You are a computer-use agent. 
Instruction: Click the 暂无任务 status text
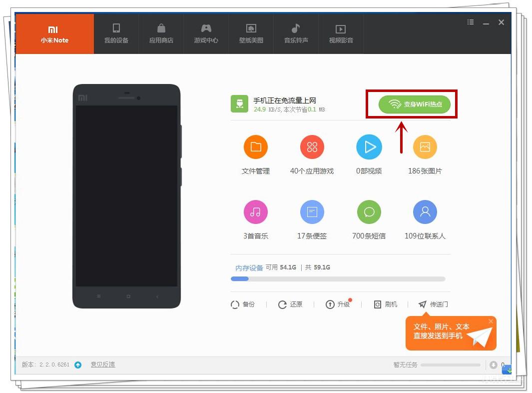coord(405,365)
